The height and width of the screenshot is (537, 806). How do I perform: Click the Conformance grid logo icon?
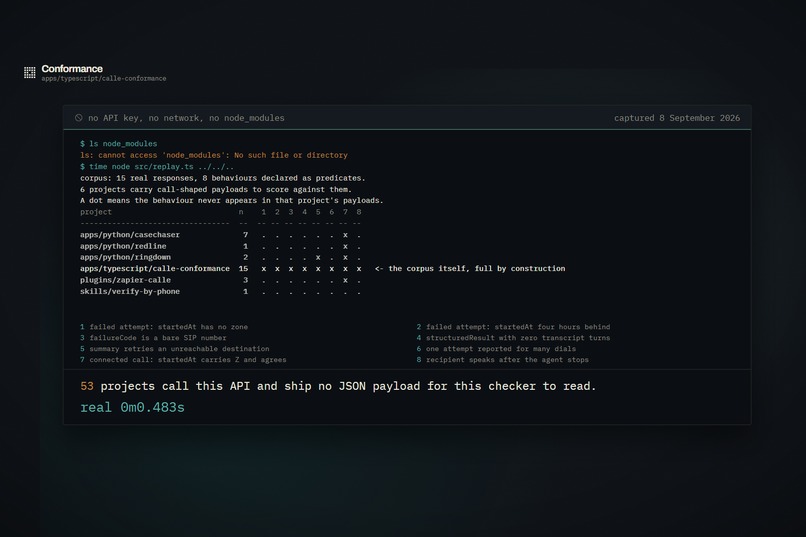click(x=30, y=72)
